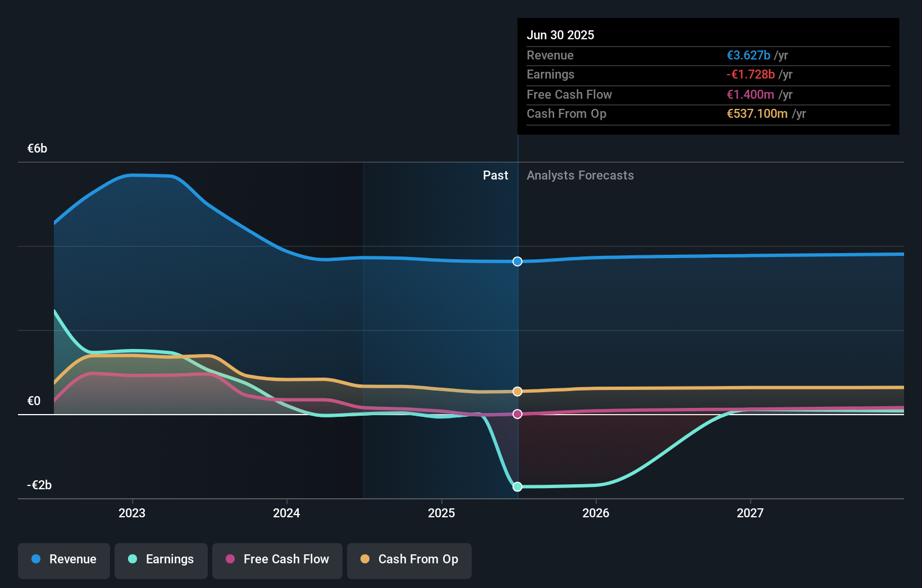
Task: Click the Free Cash Flow legend button
Action: (x=277, y=559)
